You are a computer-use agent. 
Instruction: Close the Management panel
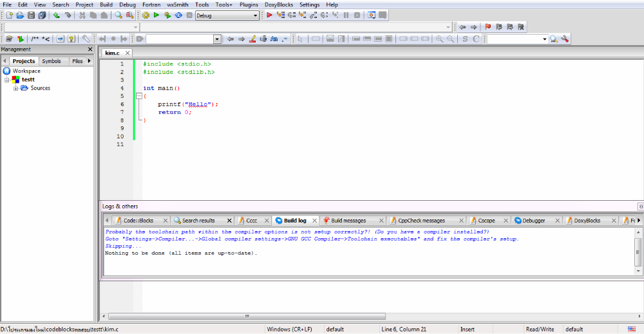point(90,50)
